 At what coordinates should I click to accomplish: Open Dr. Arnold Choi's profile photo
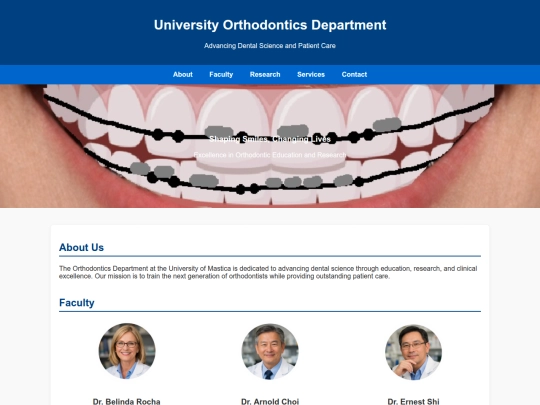coord(270,351)
